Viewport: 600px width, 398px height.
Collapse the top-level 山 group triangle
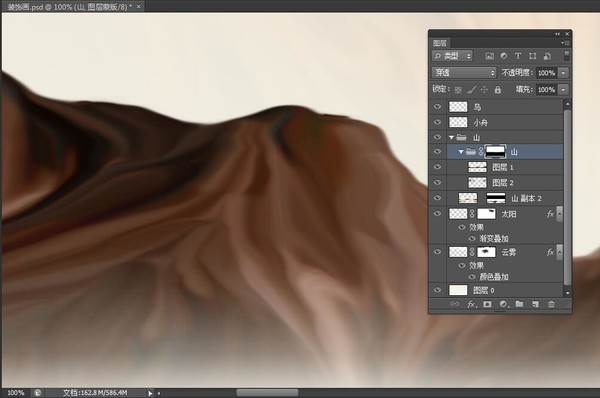[452, 137]
